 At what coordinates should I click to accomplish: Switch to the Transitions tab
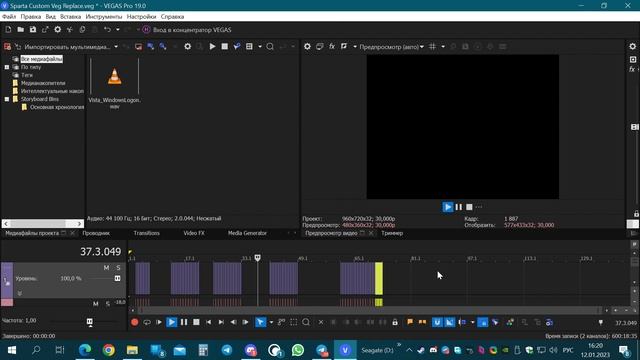point(147,233)
